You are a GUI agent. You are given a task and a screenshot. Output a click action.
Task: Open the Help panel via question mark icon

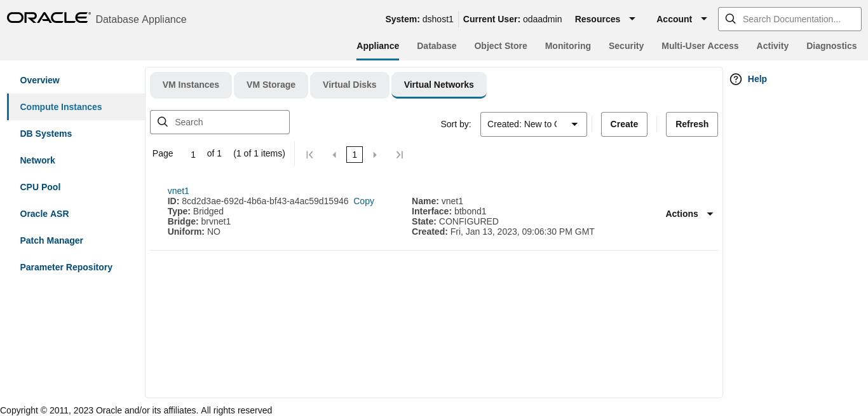[x=735, y=79]
